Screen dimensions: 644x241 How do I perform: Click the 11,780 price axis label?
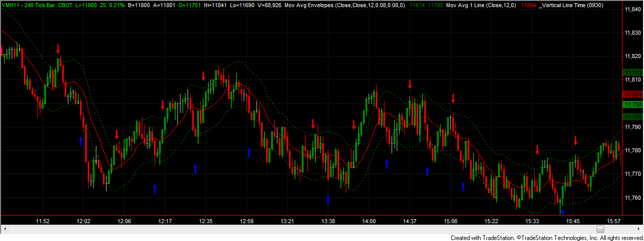633,150
